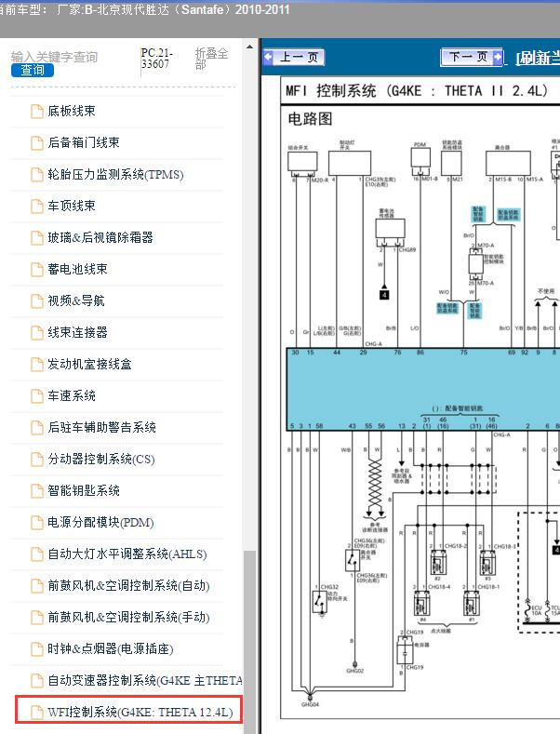This screenshot has width=560, height=734.
Task: Click document icon beside 智能钥匙系统
Action: pyautogui.click(x=37, y=490)
